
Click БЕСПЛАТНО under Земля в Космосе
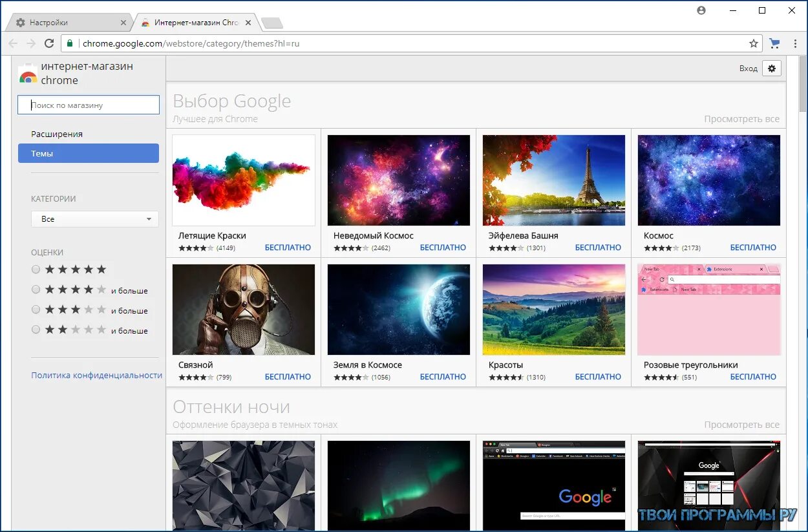(443, 377)
